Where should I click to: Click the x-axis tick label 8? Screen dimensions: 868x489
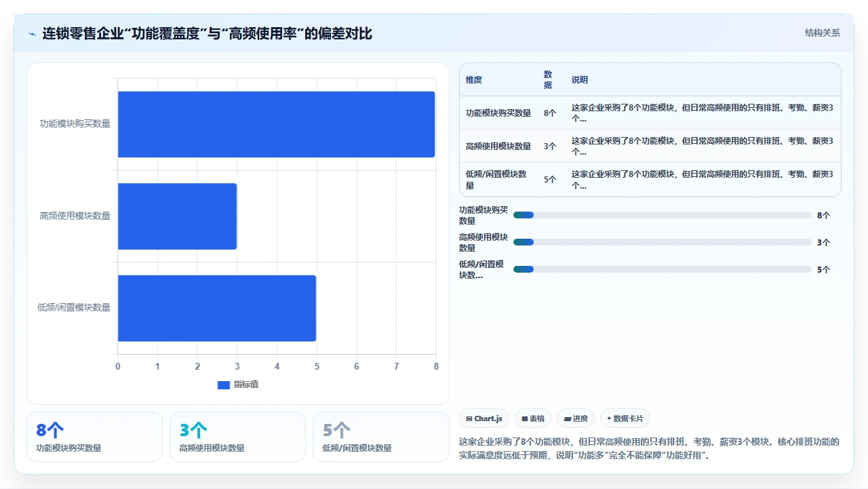click(436, 366)
